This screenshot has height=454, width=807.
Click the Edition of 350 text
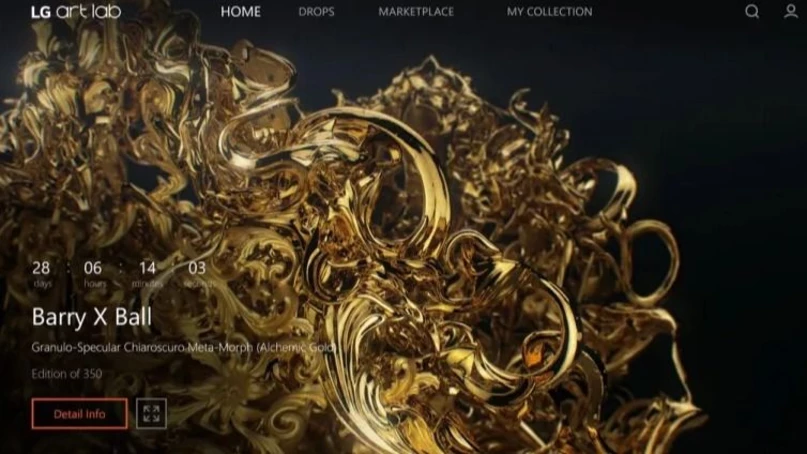(x=67, y=374)
